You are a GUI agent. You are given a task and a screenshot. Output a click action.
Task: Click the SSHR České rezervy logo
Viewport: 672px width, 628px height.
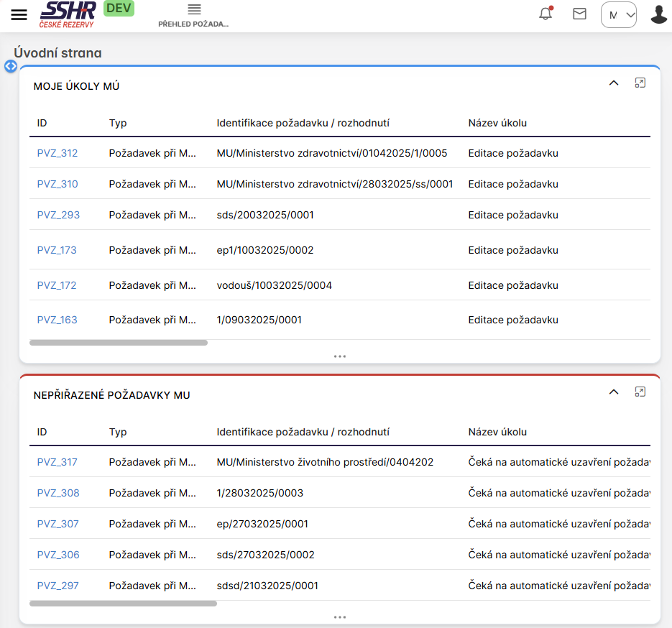[x=68, y=14]
